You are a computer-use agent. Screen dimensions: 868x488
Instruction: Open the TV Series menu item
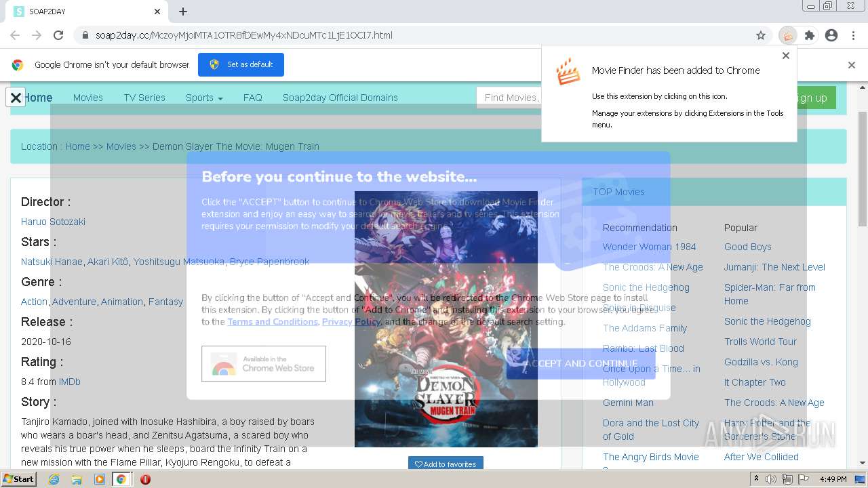144,98
